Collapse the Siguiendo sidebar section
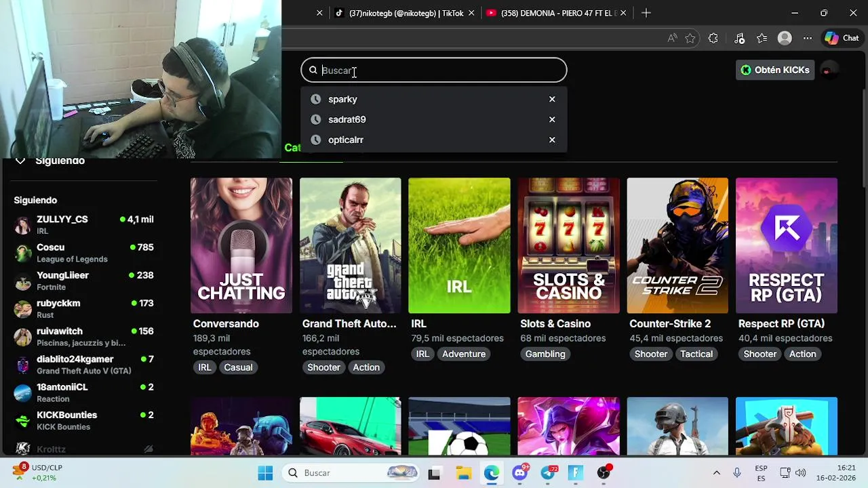The height and width of the screenshot is (488, 868). 20,161
